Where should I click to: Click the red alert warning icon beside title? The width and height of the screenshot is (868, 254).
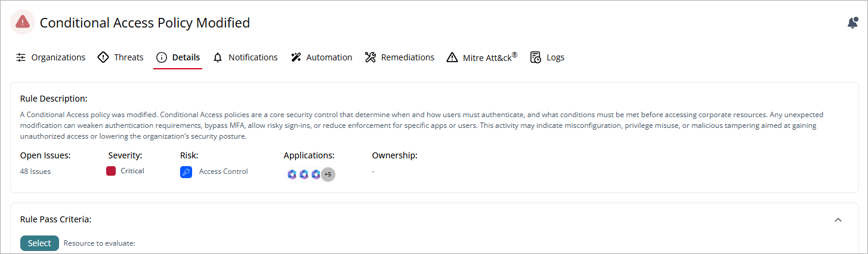pyautogui.click(x=23, y=22)
